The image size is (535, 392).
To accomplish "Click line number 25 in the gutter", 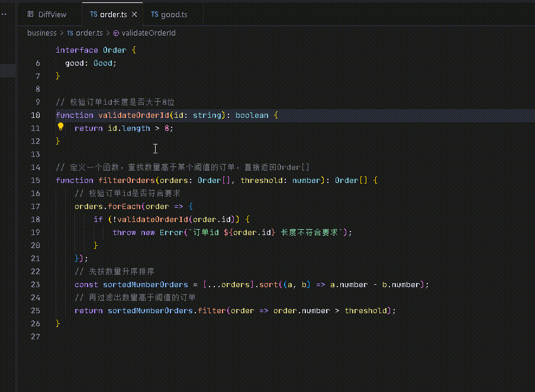I will tap(37, 311).
